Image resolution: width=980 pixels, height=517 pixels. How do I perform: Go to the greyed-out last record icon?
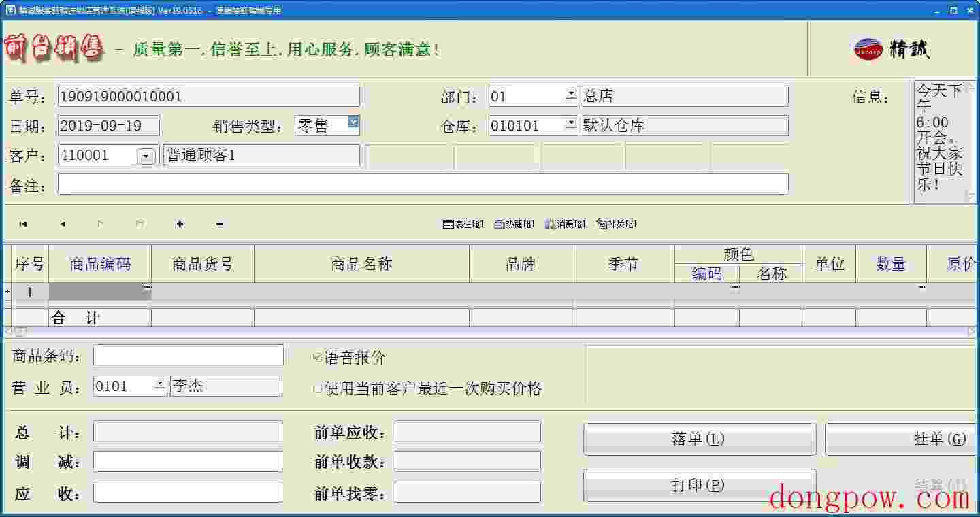(x=140, y=224)
